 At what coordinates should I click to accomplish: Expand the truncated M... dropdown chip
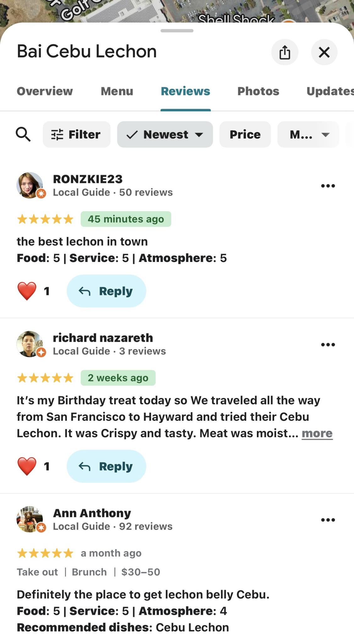(308, 135)
